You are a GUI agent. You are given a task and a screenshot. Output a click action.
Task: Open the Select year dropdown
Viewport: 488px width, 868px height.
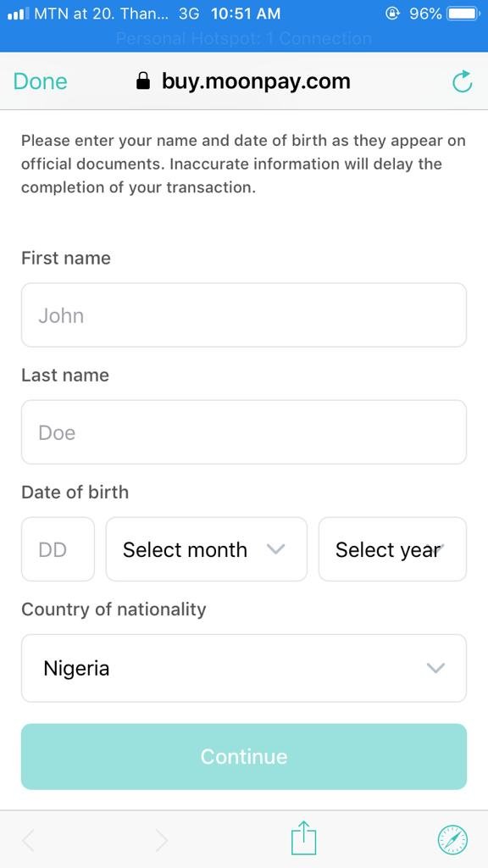[x=392, y=549]
